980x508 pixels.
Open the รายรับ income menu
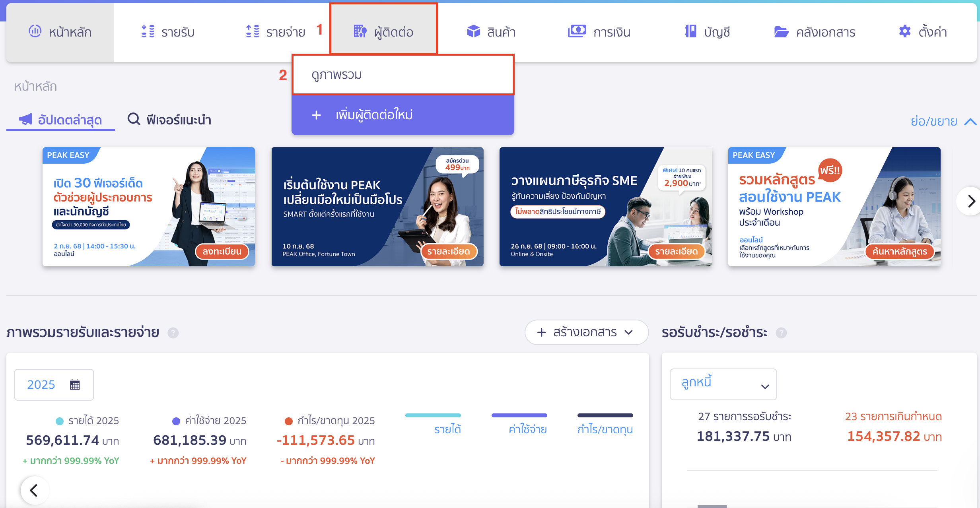pyautogui.click(x=168, y=32)
